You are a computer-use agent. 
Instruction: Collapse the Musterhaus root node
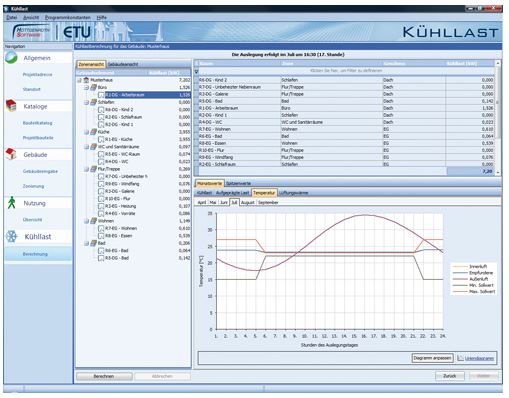79,80
